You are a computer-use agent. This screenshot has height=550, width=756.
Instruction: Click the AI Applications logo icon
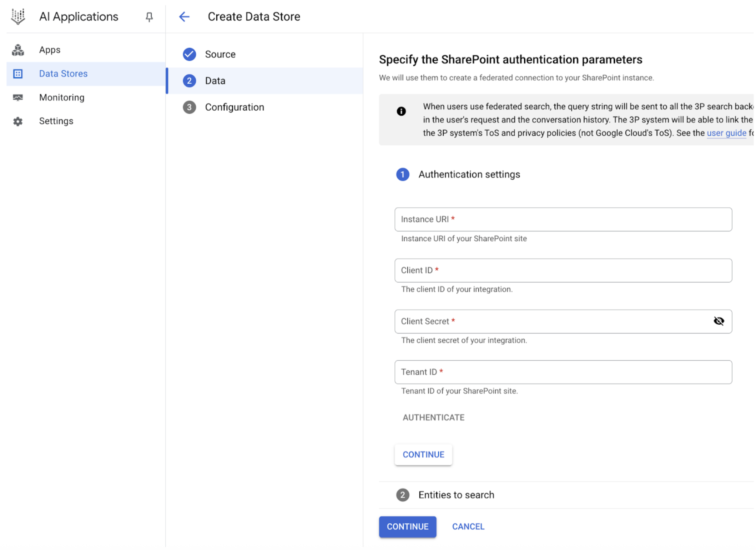pyautogui.click(x=18, y=16)
